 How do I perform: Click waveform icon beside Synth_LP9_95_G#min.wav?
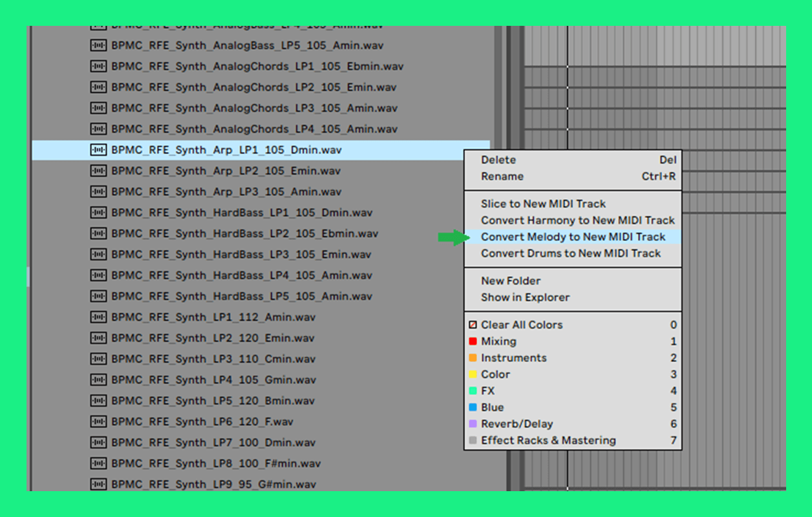98,484
